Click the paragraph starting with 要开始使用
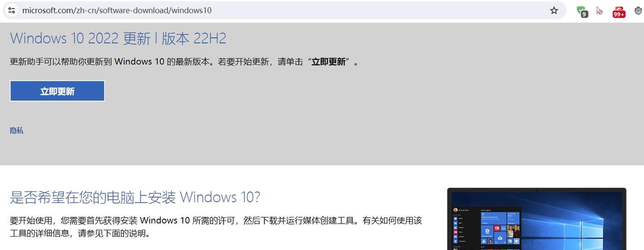The image size is (644, 250). 216,227
